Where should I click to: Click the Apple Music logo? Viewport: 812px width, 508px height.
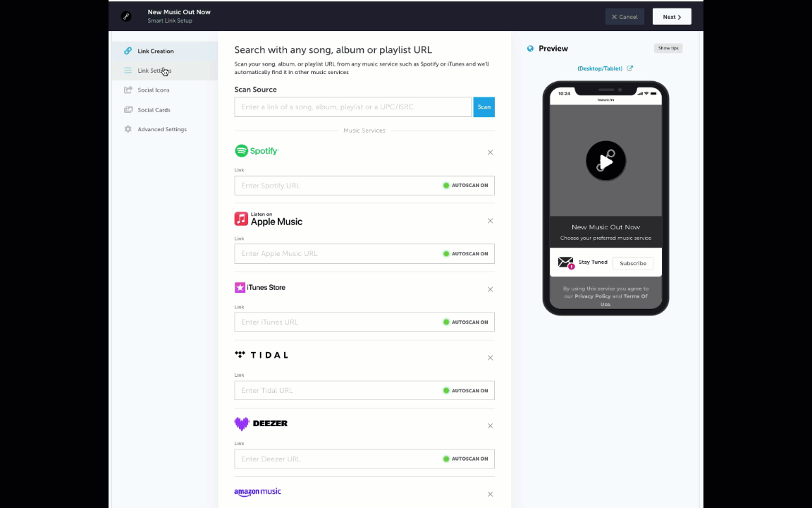(269, 219)
